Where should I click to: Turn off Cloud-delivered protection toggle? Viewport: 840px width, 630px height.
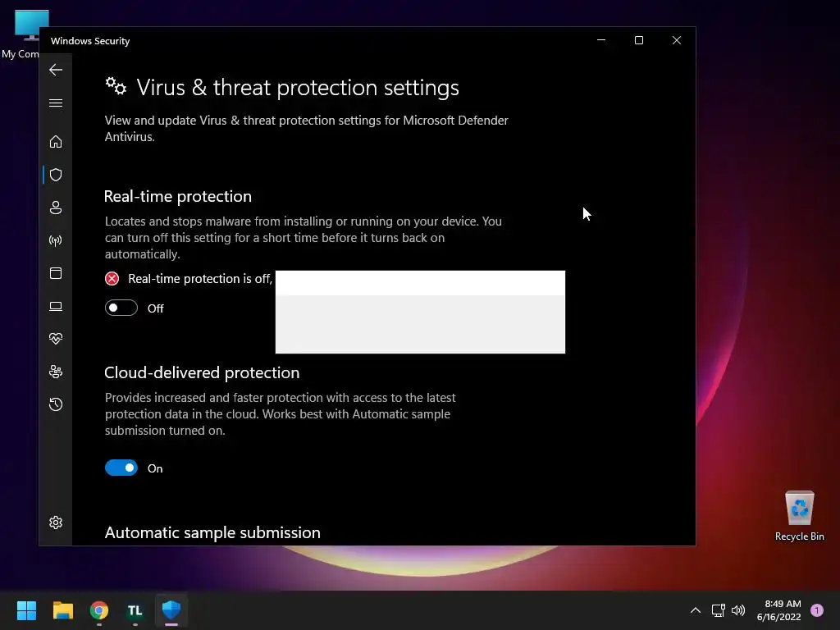(121, 468)
